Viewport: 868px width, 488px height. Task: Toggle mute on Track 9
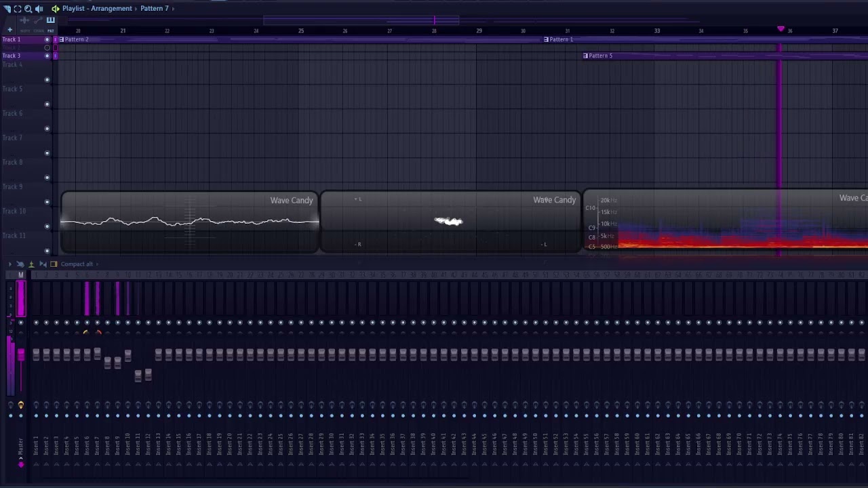point(47,202)
